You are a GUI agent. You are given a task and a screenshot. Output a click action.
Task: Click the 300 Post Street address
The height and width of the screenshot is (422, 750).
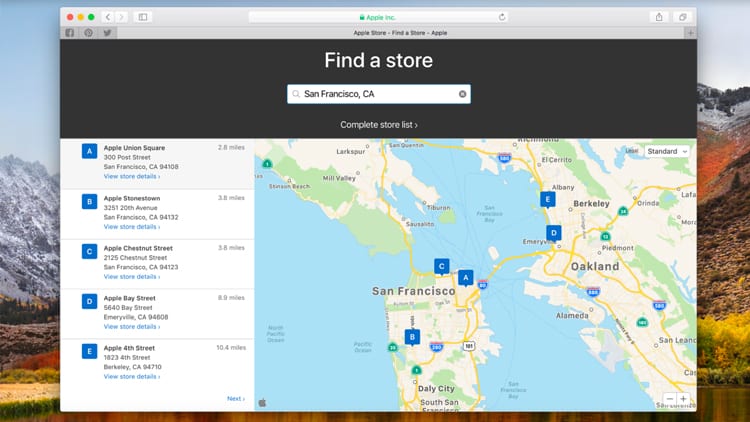(127, 157)
